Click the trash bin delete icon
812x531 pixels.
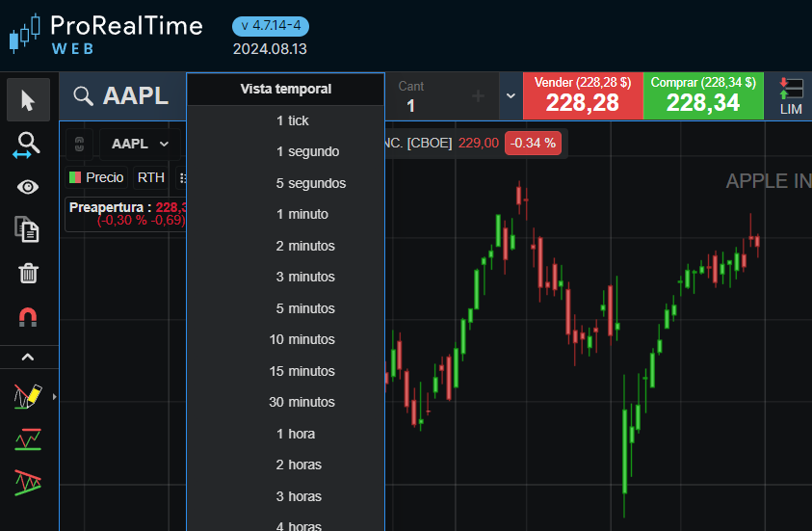28,273
